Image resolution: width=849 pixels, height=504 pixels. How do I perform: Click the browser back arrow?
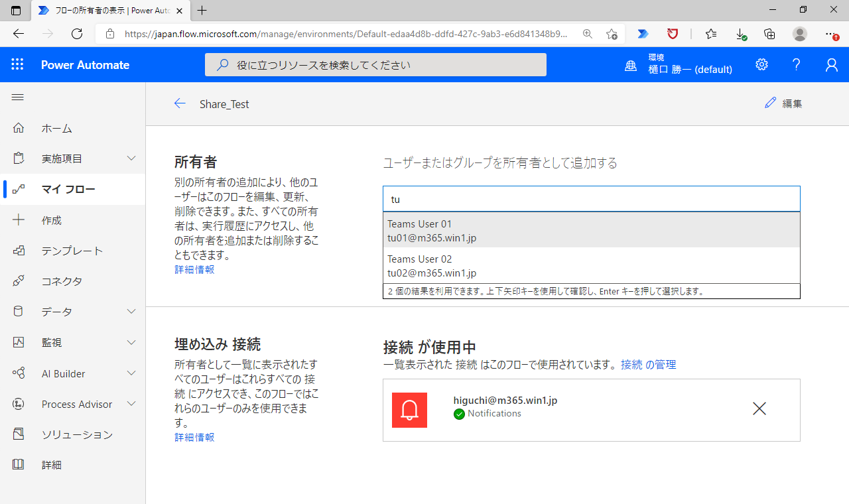click(x=19, y=34)
